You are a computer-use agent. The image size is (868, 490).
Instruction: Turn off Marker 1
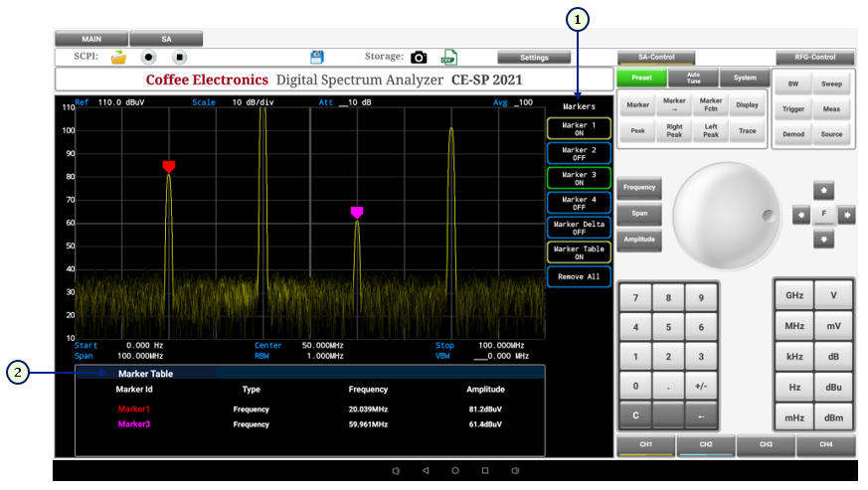579,128
